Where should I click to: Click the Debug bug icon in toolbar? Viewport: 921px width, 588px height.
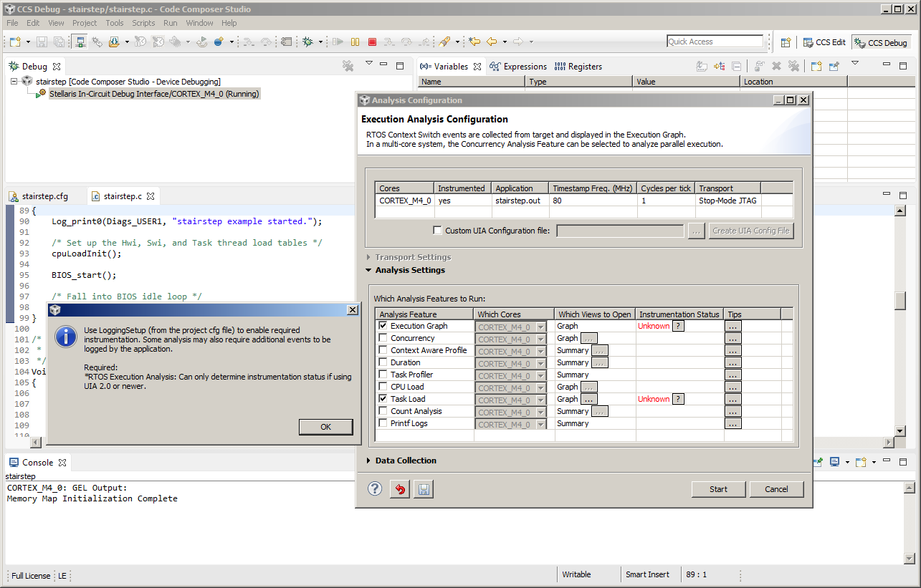(308, 42)
